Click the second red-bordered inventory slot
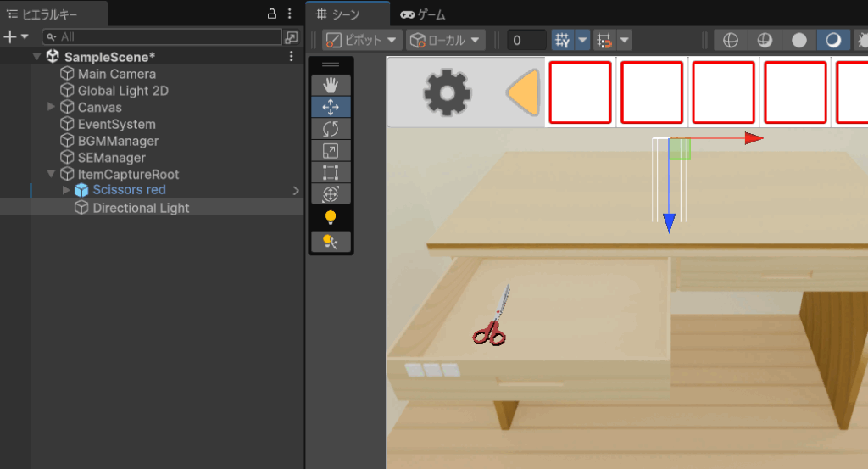868x469 pixels. click(x=652, y=92)
